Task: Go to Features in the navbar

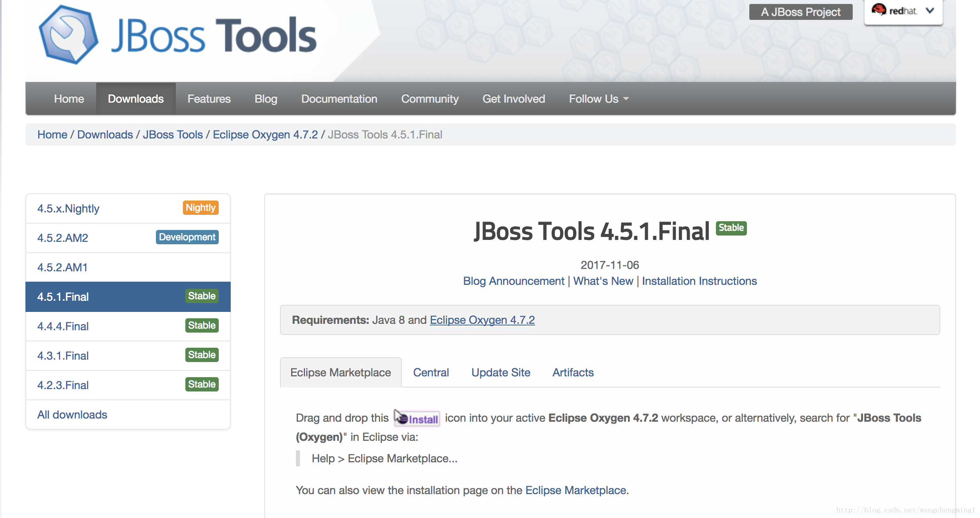Action: (x=209, y=99)
